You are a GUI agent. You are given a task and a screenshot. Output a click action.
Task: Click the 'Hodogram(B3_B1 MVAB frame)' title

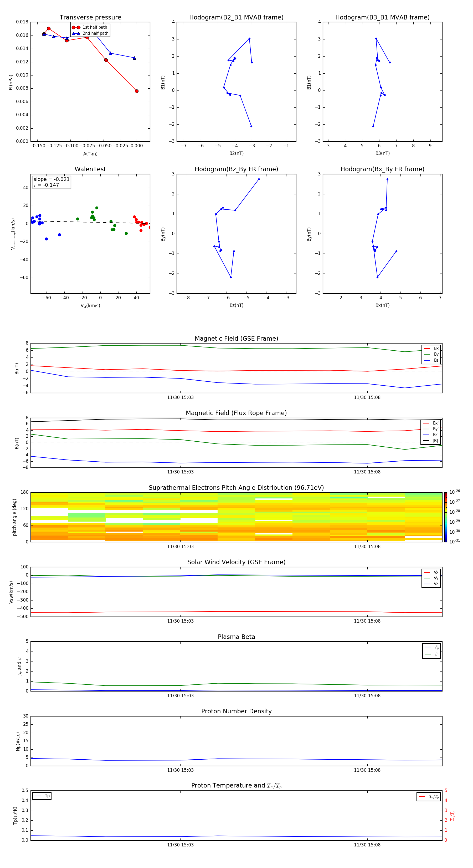click(x=382, y=18)
